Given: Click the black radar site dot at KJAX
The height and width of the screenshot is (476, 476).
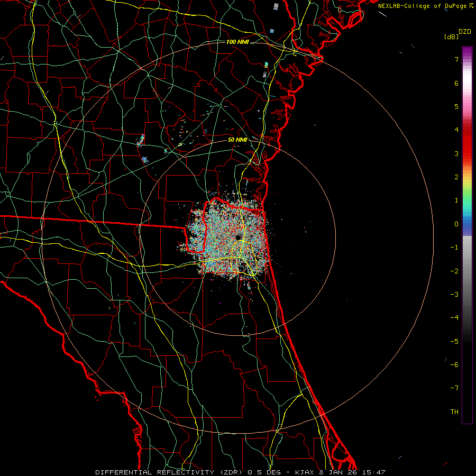Looking at the screenshot, I should (x=238, y=237).
